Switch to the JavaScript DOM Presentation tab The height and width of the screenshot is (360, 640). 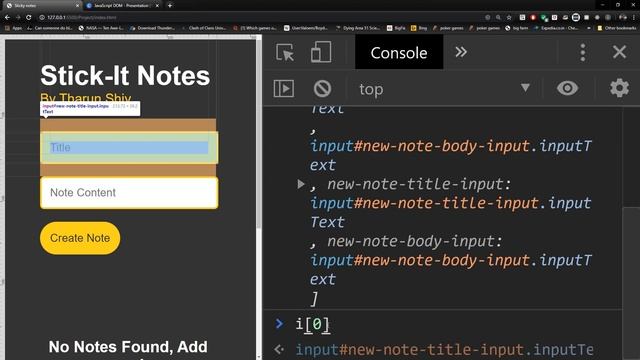[121, 6]
